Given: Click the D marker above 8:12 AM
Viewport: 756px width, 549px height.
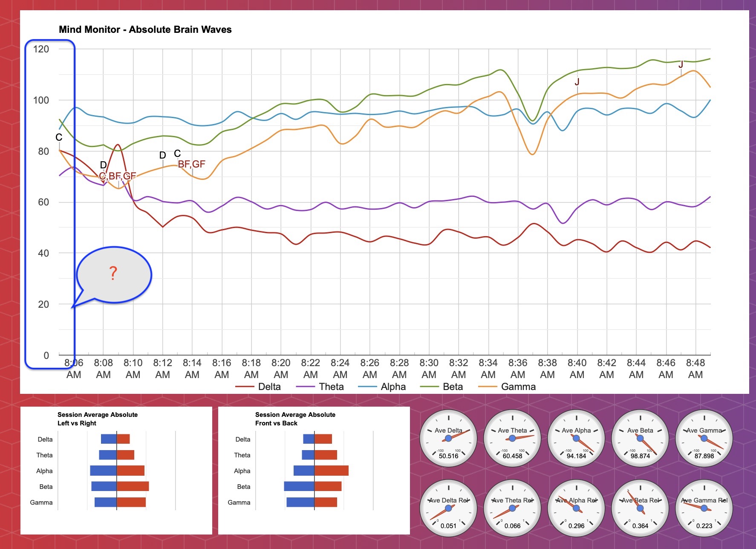Looking at the screenshot, I should point(162,155).
